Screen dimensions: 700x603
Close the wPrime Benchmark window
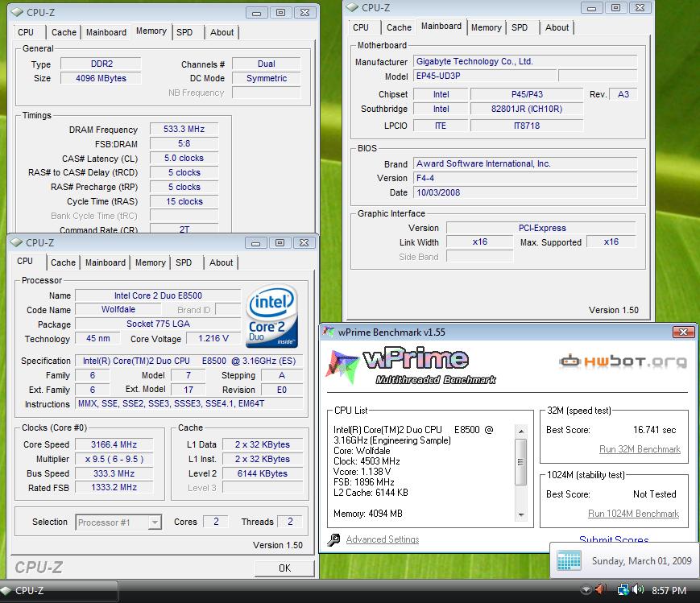click(x=683, y=332)
